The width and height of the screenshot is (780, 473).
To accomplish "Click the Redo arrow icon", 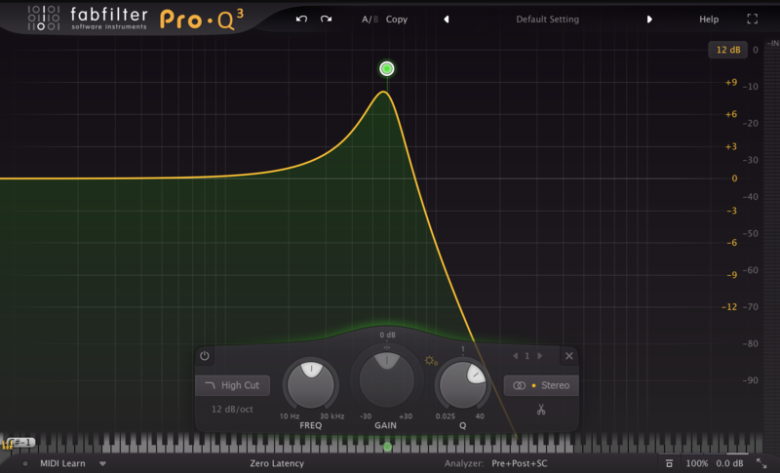I will coord(326,19).
